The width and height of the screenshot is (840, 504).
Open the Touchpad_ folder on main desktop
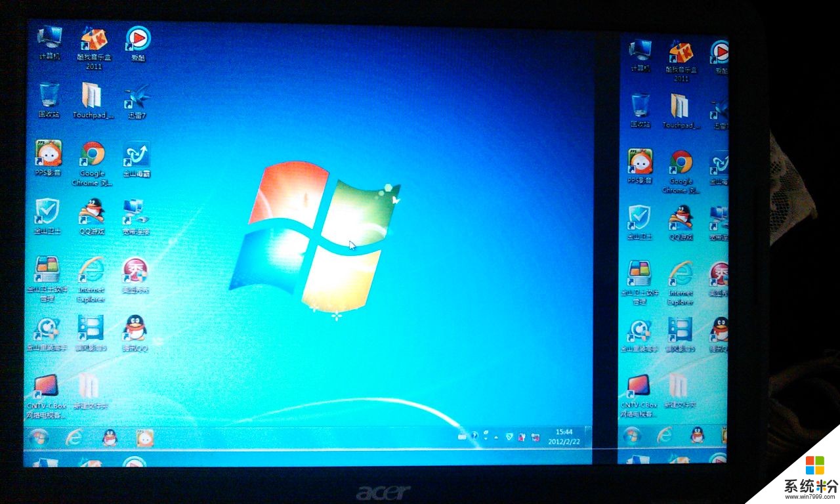pos(93,100)
